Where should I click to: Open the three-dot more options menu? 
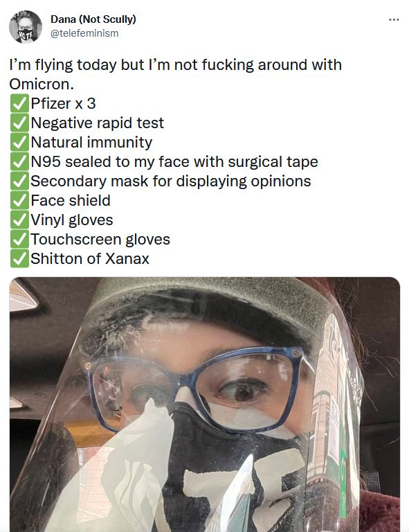click(394, 19)
